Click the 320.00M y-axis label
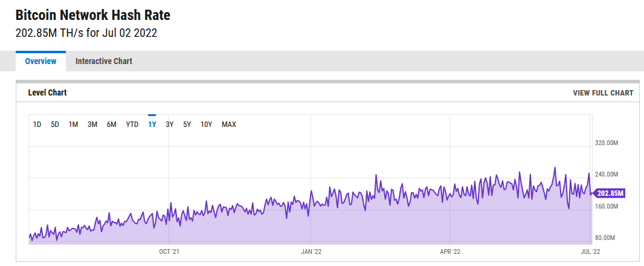644x266 pixels. pos(607,143)
